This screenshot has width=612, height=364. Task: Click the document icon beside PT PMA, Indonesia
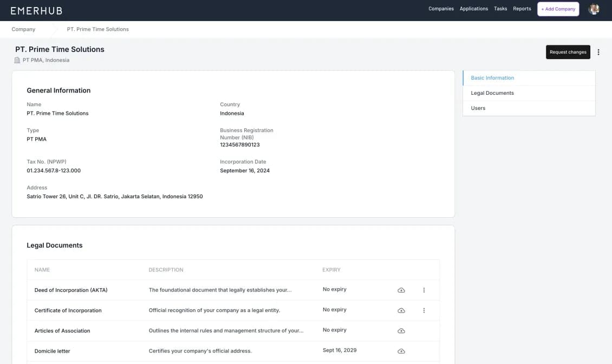(16, 60)
